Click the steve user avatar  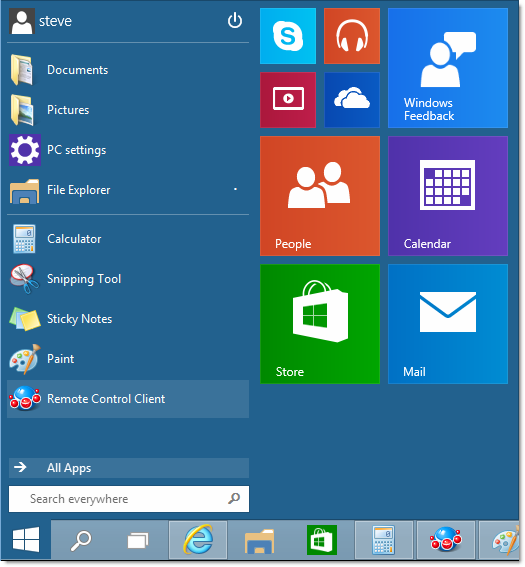tap(22, 22)
